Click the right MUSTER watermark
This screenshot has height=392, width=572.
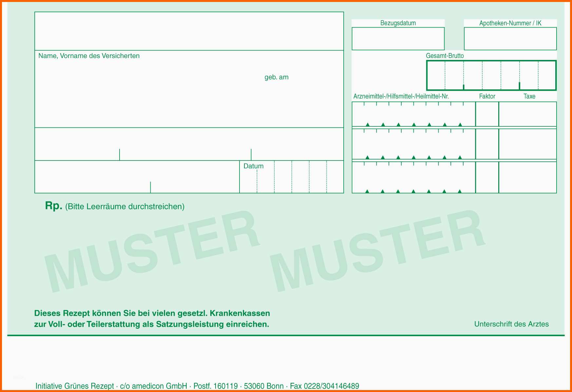click(377, 251)
